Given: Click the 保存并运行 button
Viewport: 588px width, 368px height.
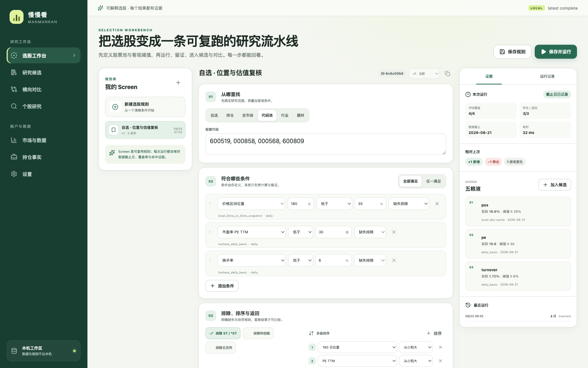Looking at the screenshot, I should coord(556,52).
